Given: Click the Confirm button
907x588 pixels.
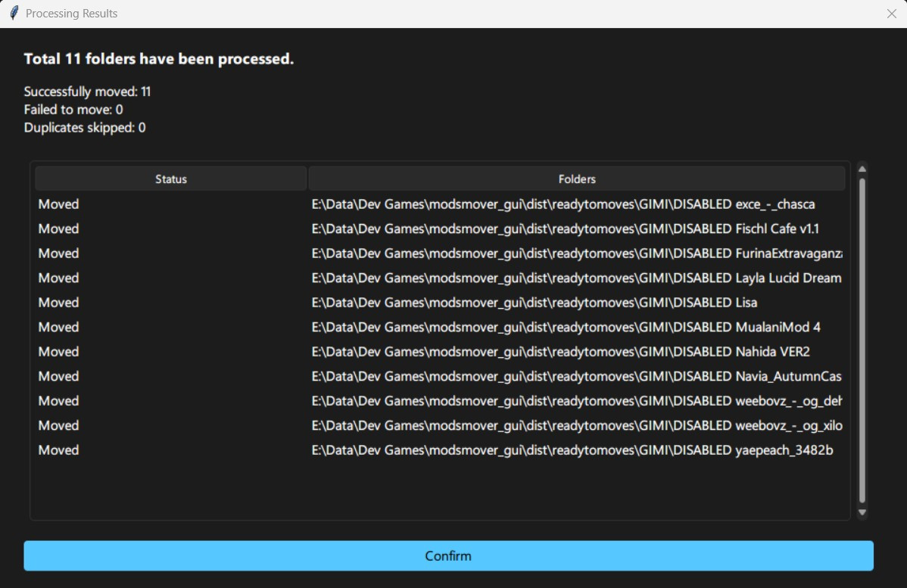Looking at the screenshot, I should [448, 555].
